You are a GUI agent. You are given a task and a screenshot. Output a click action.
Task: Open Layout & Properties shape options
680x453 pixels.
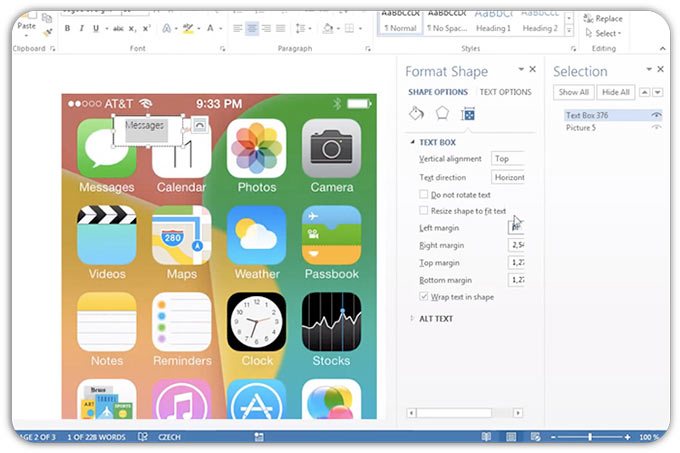tap(468, 114)
